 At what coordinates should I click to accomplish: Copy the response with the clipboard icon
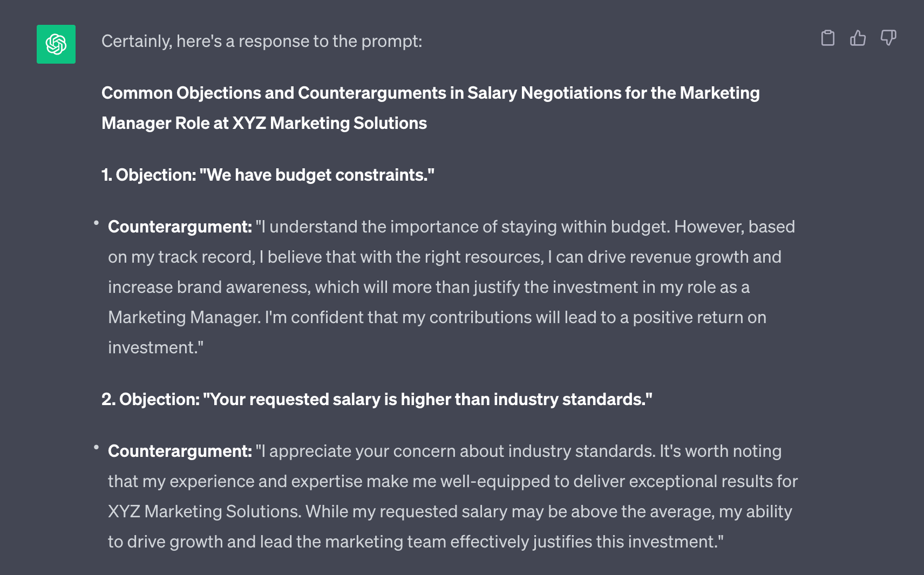click(x=827, y=38)
